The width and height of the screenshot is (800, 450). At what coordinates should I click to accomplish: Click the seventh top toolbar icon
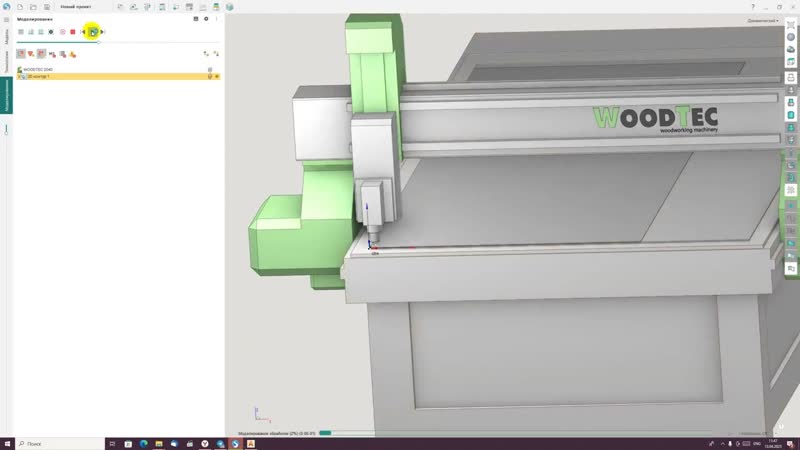click(203, 7)
